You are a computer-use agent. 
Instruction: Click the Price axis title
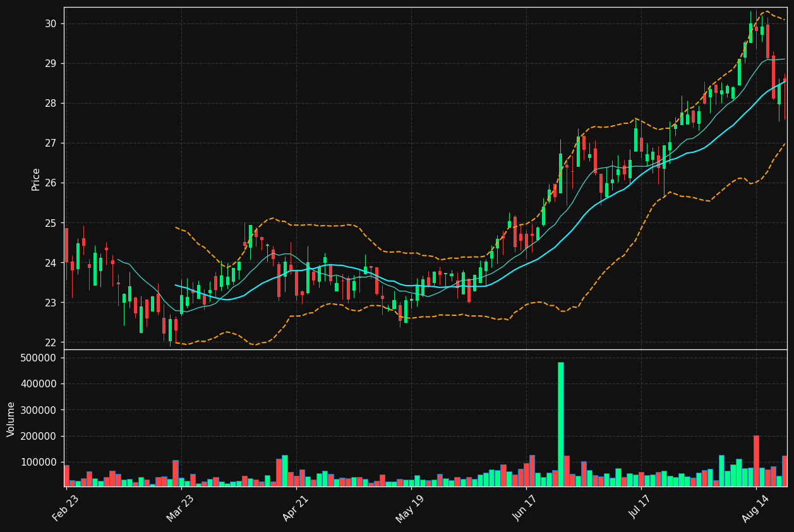click(36, 179)
